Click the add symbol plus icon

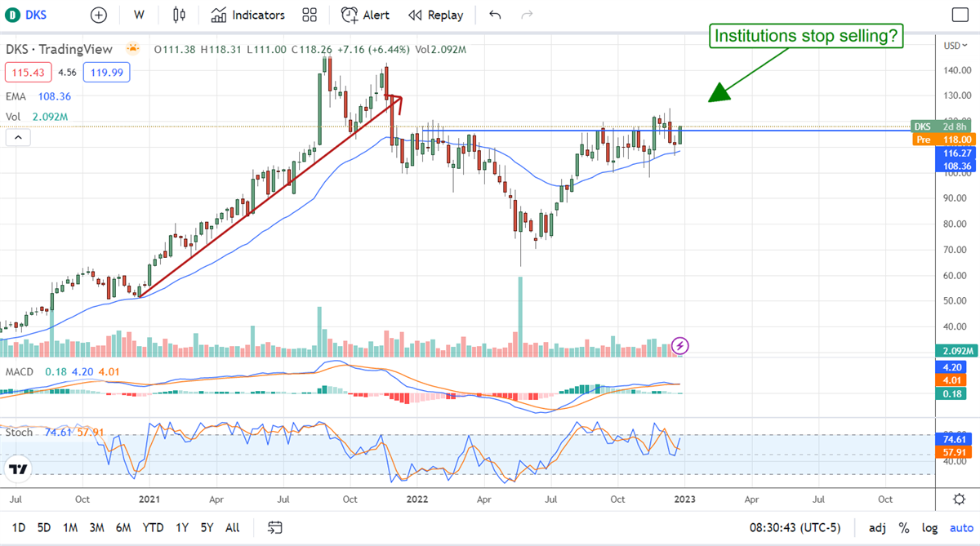coord(98,15)
